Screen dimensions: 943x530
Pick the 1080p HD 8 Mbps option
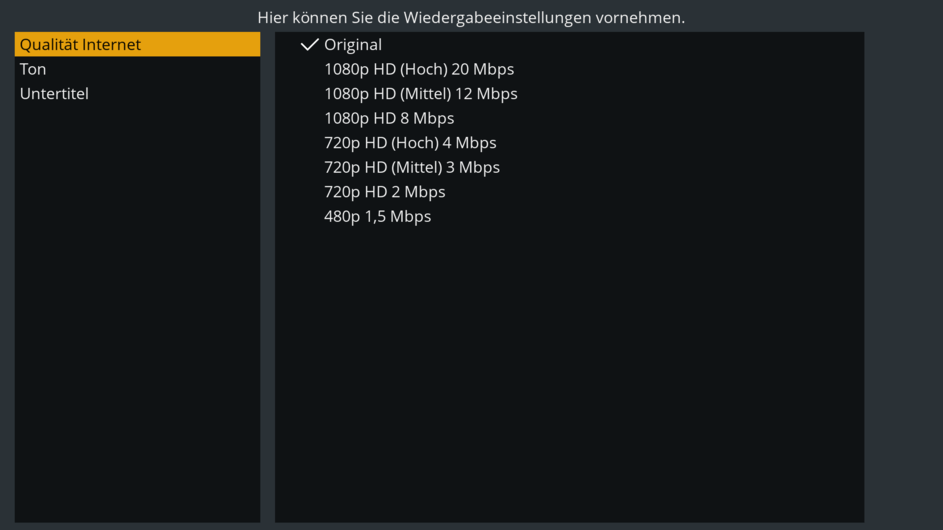click(388, 118)
